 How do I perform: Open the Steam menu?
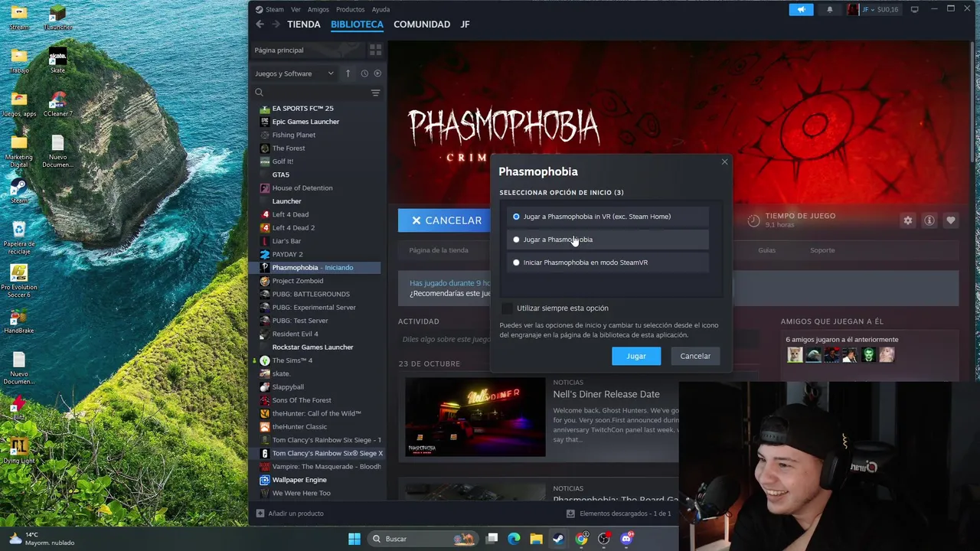(x=269, y=9)
